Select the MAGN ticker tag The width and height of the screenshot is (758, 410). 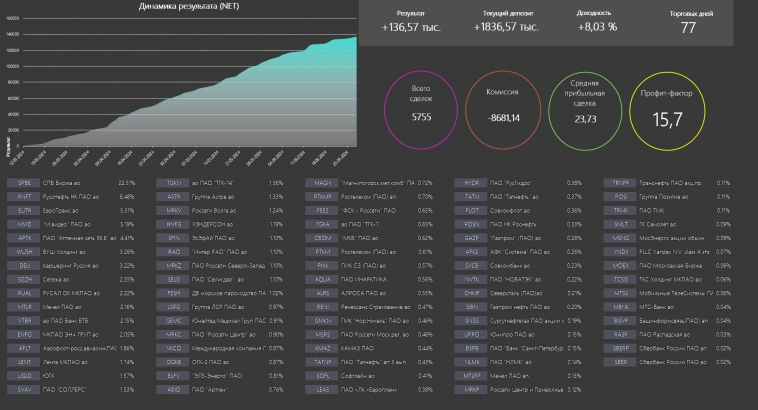(x=322, y=183)
